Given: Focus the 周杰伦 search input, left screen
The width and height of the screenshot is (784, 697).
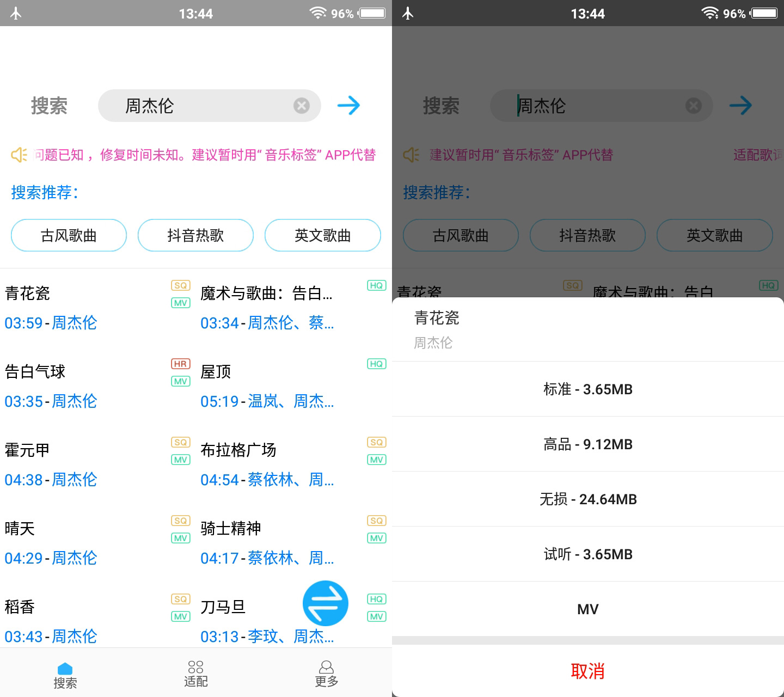Looking at the screenshot, I should coord(209,106).
